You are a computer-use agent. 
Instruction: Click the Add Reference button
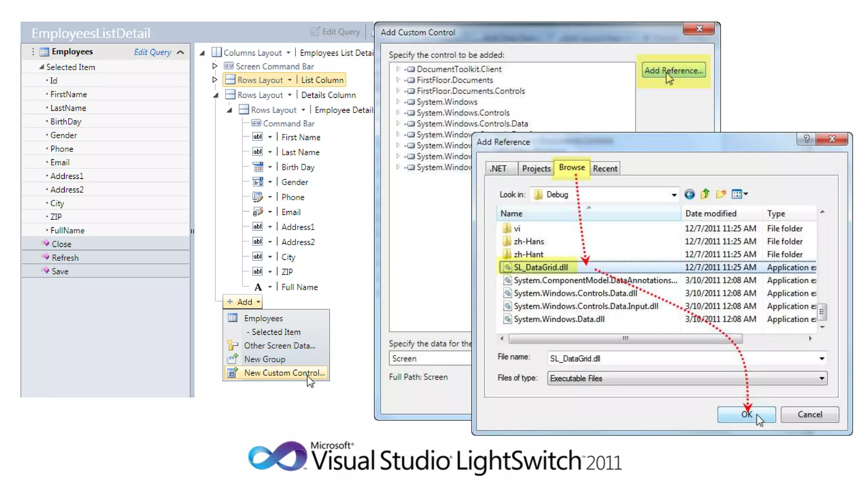point(673,70)
